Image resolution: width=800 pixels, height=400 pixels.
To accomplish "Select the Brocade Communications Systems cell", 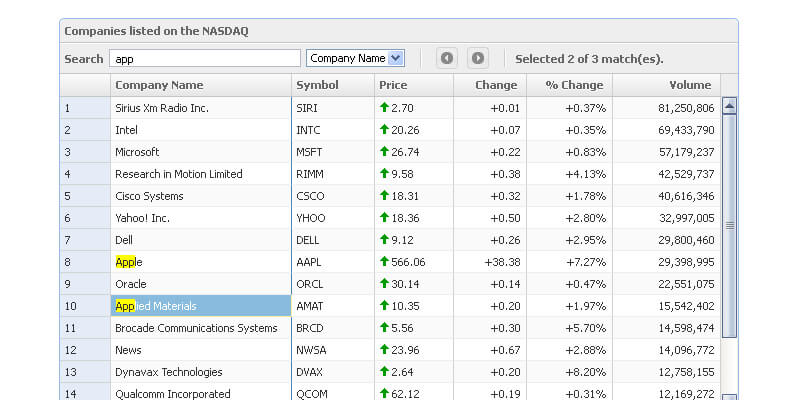I will pos(200,328).
